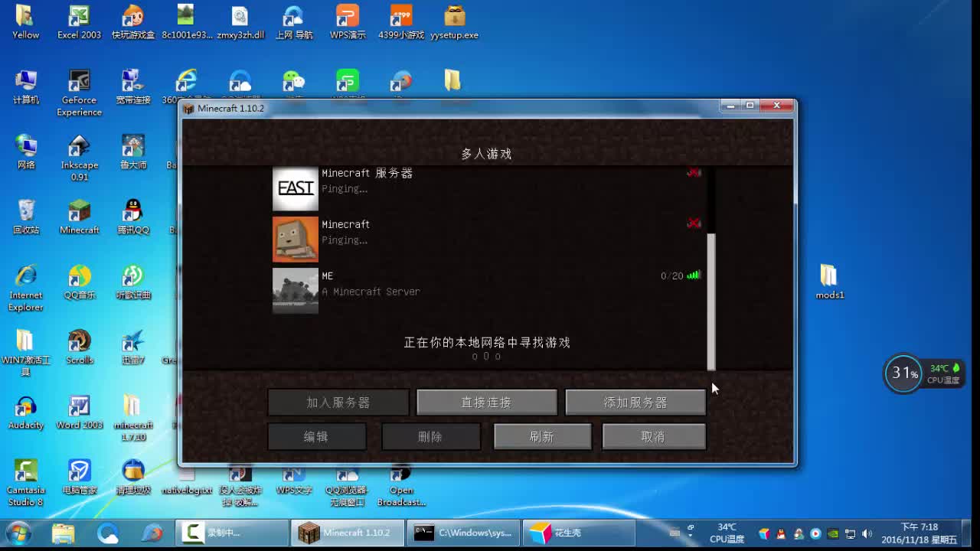The image size is (980, 551).
Task: Select the EAST server thumbnail icon
Action: (296, 188)
